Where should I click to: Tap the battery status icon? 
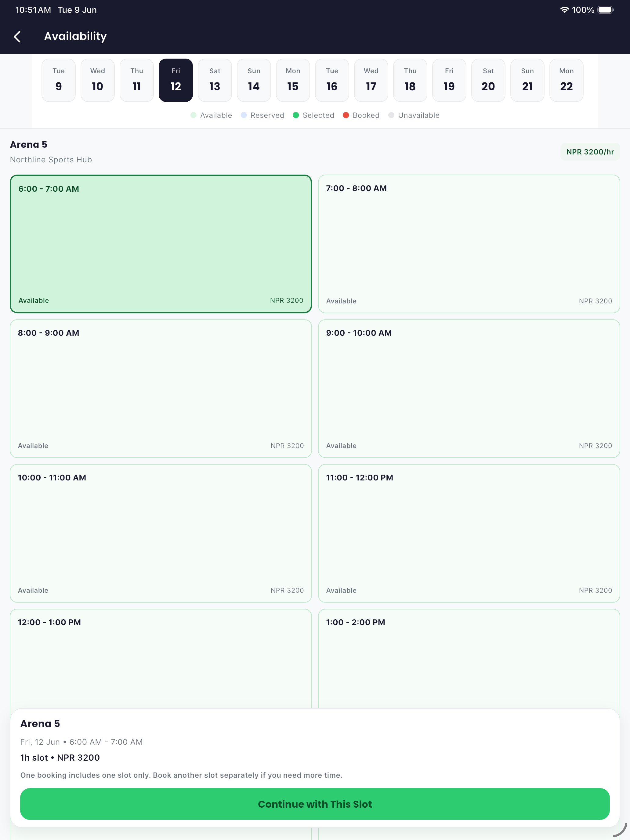click(x=605, y=10)
